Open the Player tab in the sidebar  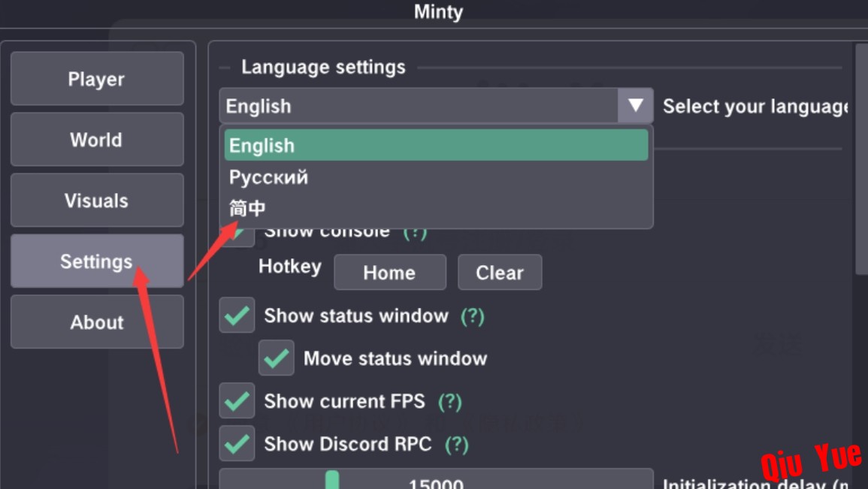coord(97,79)
